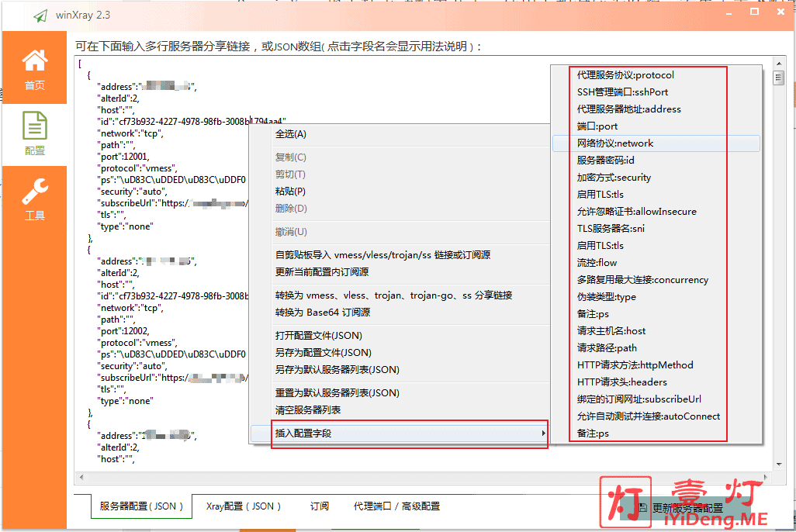The image size is (796, 532).
Task: Minimize the winXray window
Action: click(x=729, y=12)
